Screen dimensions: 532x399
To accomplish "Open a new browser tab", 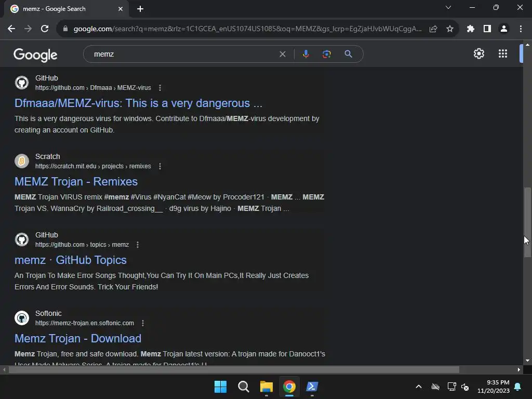I will (x=140, y=9).
